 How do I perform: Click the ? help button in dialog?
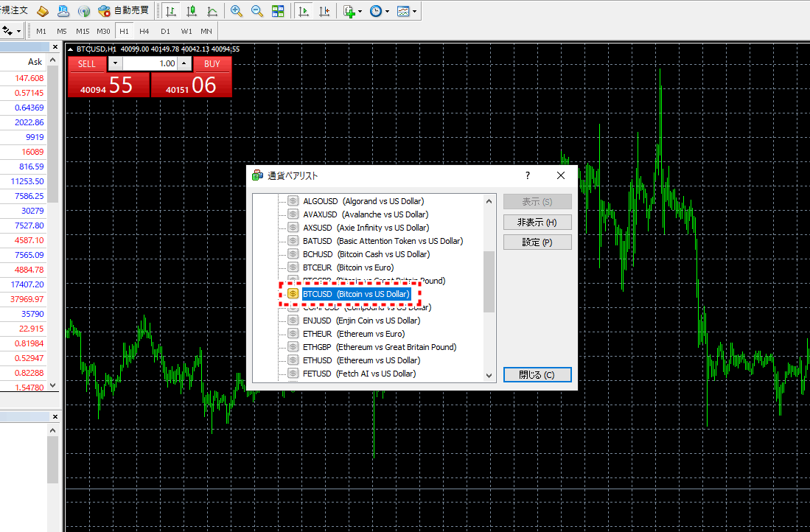pyautogui.click(x=528, y=175)
